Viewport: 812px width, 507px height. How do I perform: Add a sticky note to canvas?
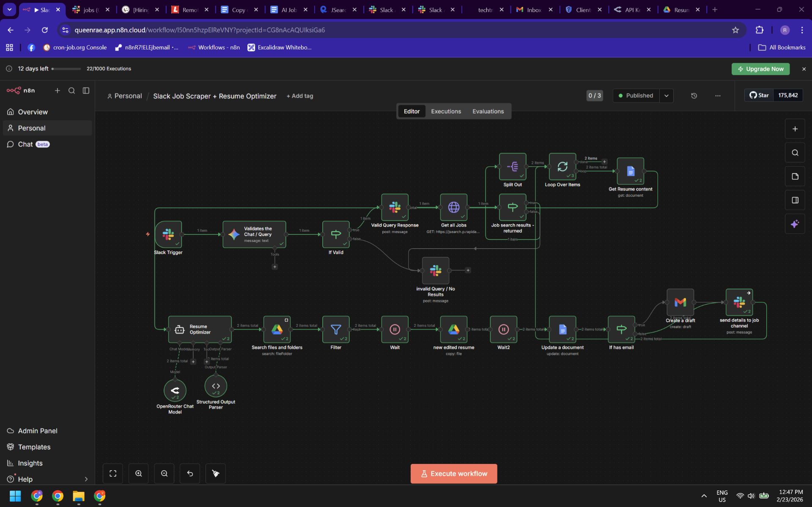click(x=795, y=176)
